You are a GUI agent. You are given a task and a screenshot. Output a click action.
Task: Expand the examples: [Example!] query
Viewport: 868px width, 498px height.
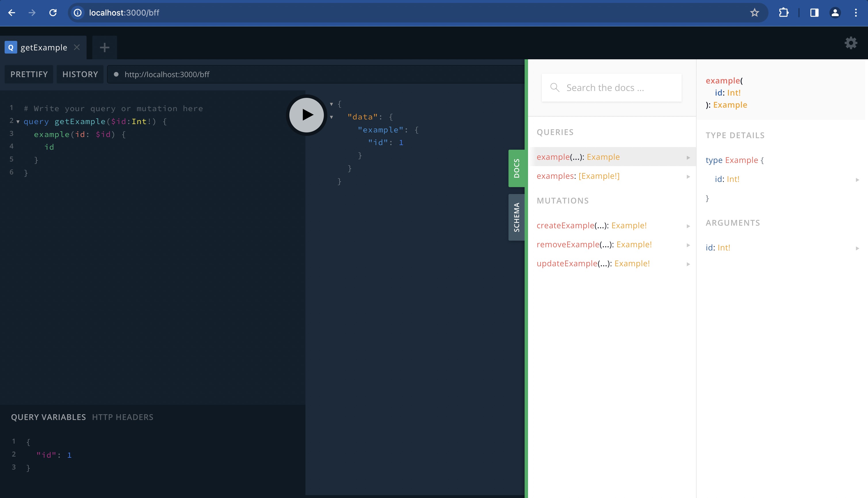[x=687, y=175]
